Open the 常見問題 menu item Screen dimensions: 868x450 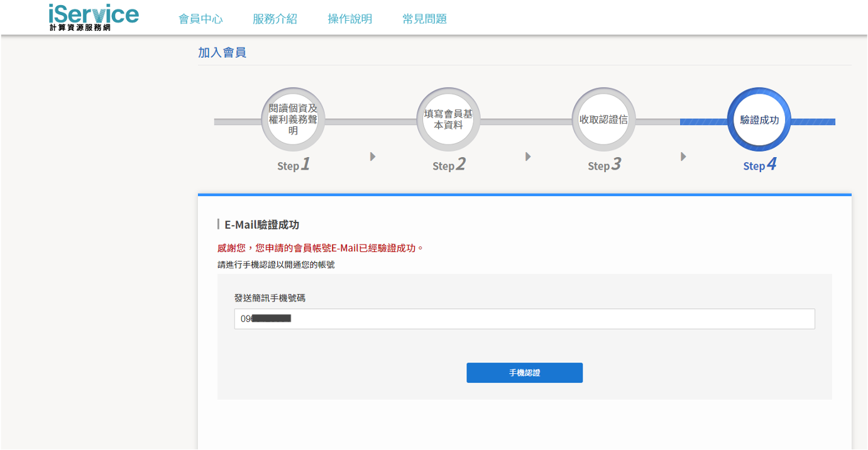(x=424, y=19)
